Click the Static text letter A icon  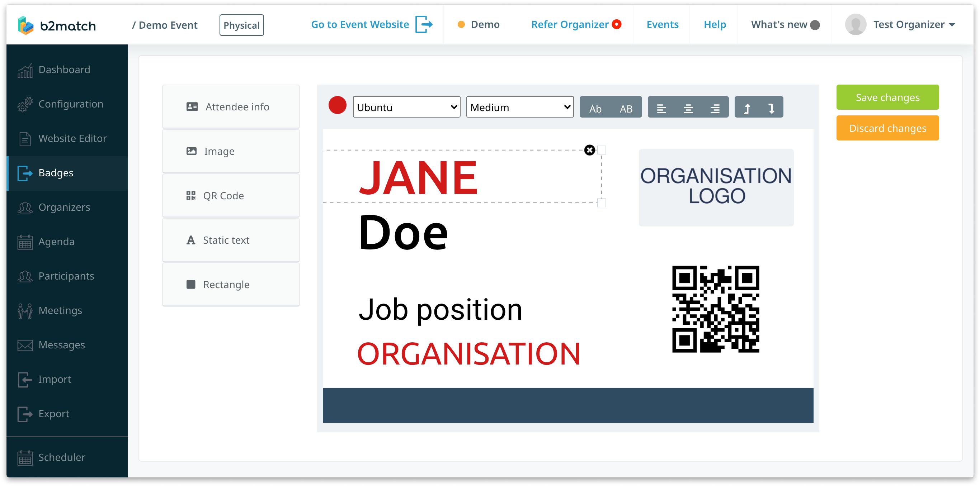click(x=191, y=240)
